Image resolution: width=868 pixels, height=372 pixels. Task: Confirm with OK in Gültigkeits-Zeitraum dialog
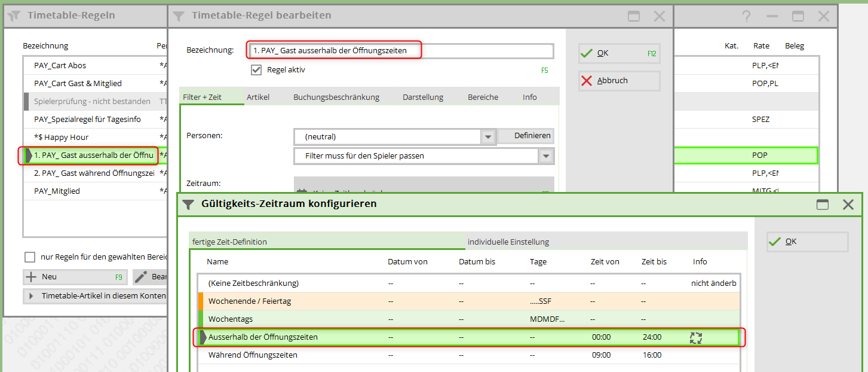click(x=807, y=242)
